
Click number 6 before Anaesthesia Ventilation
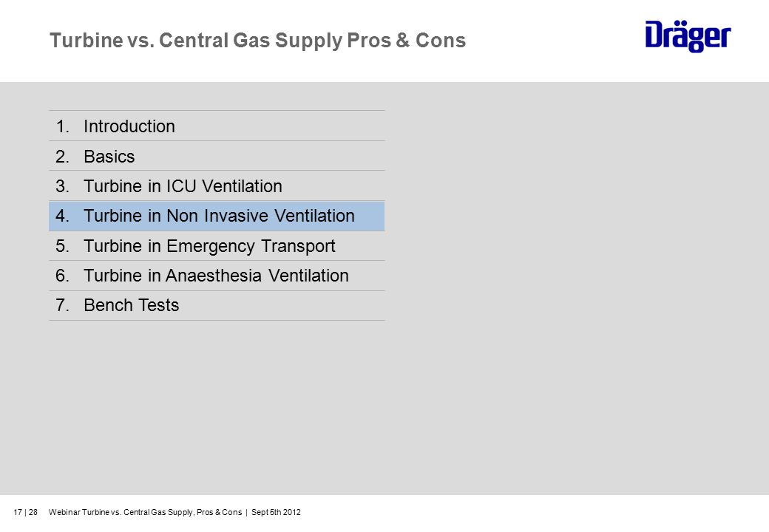[62, 276]
